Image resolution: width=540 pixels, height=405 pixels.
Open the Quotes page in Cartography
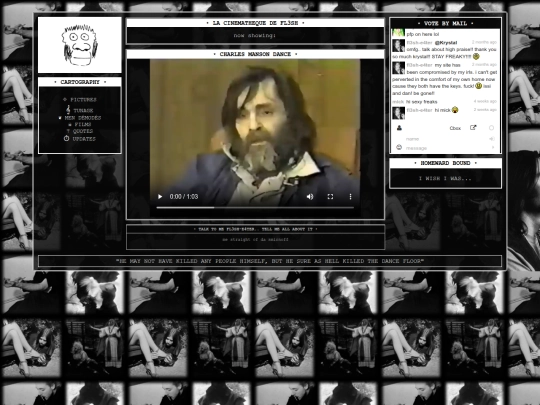tap(83, 131)
